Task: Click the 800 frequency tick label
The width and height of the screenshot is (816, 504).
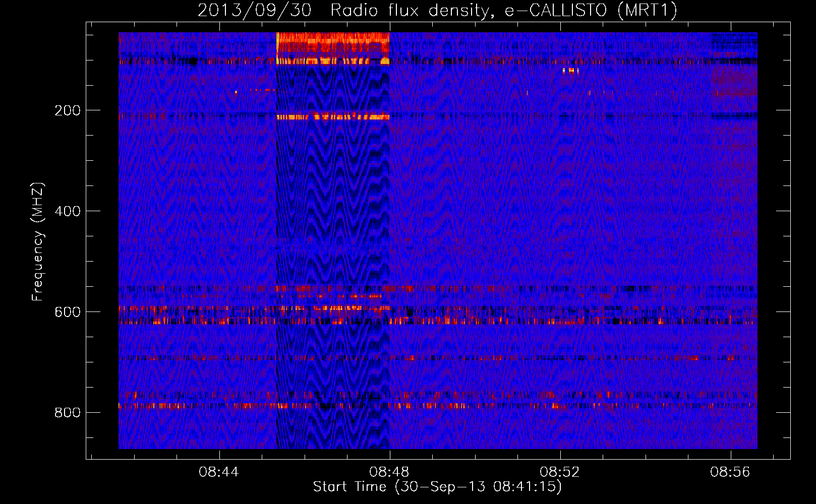Action: (68, 413)
